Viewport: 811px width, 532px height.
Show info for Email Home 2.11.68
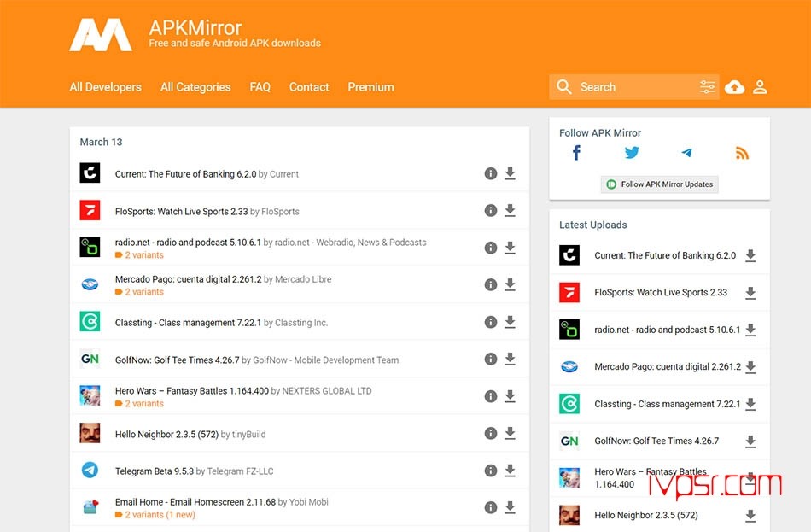pos(491,508)
